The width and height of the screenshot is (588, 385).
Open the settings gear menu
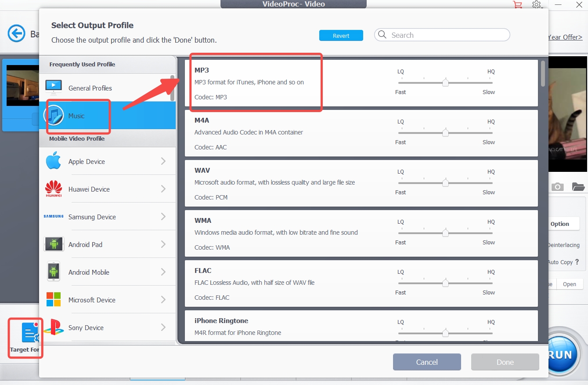click(537, 5)
